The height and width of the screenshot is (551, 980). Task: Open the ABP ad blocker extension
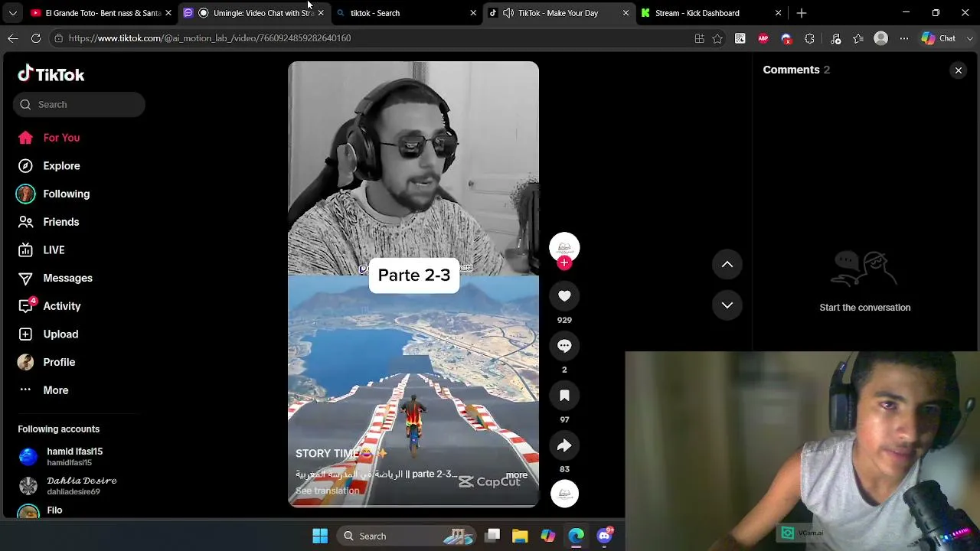[763, 38]
